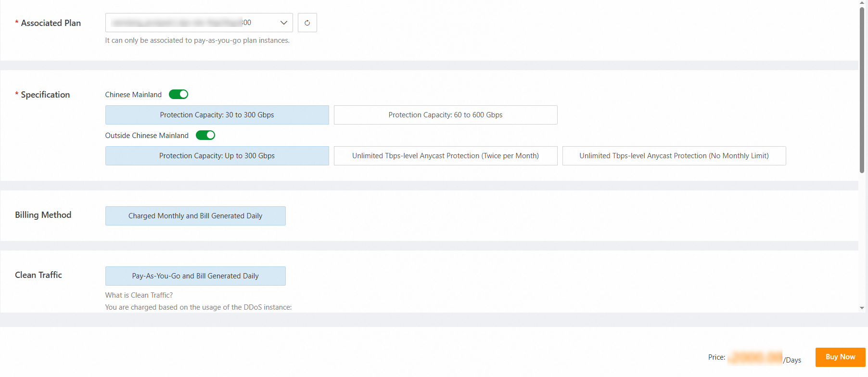Screen dimensions: 868x377
Task: Click the vertical scrollbar thumb
Action: [x=862, y=90]
